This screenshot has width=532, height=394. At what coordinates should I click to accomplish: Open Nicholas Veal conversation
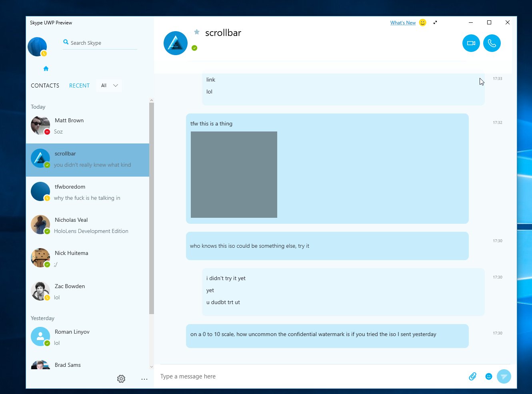tap(88, 226)
